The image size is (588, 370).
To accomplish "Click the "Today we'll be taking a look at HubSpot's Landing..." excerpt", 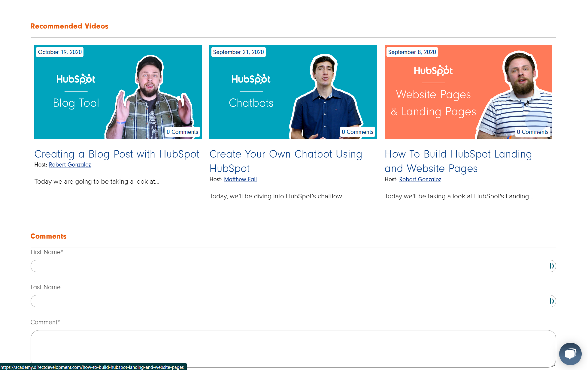I will pyautogui.click(x=459, y=196).
